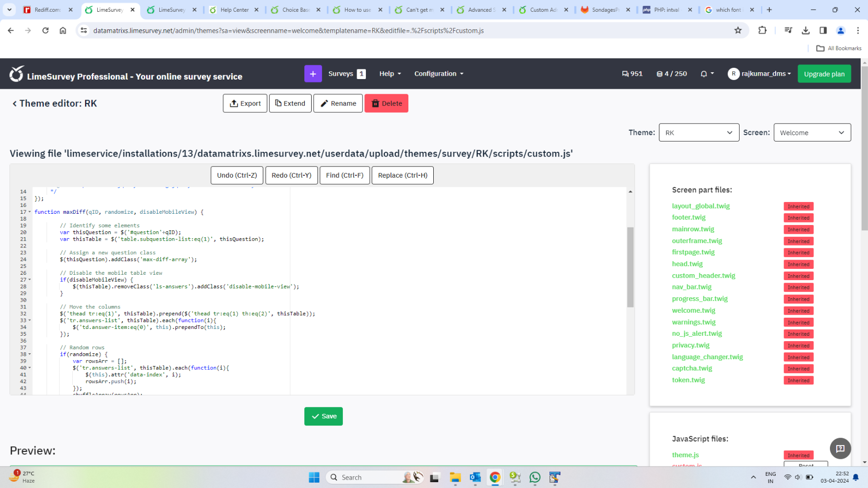
Task: Switch to the Rediff.com tab
Action: coord(48,10)
